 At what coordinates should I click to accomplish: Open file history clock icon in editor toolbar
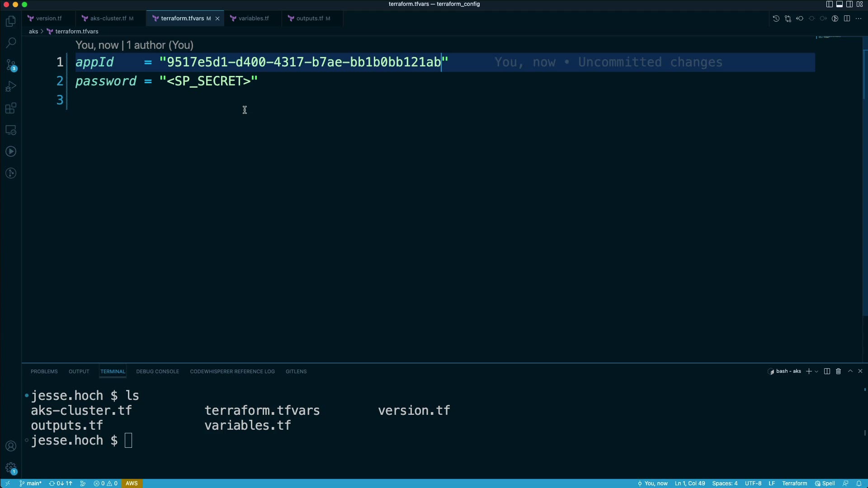[776, 19]
